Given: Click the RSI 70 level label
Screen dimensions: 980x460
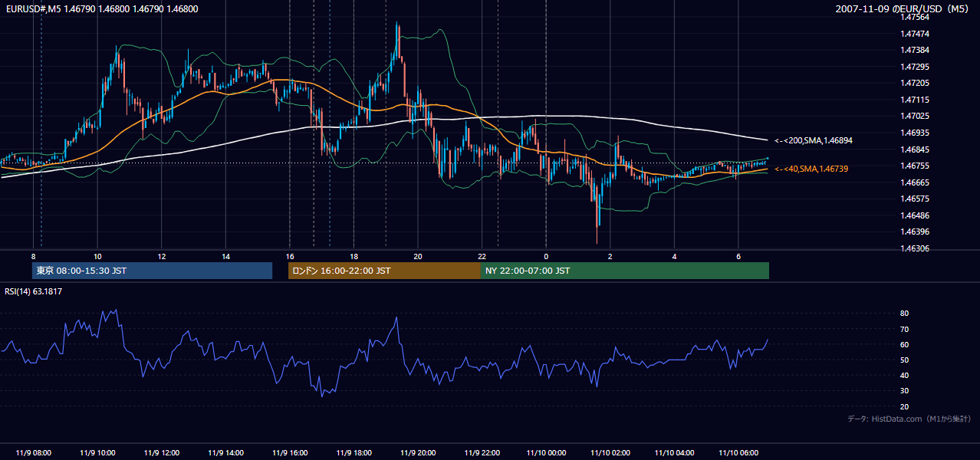Looking at the screenshot, I should [x=904, y=329].
